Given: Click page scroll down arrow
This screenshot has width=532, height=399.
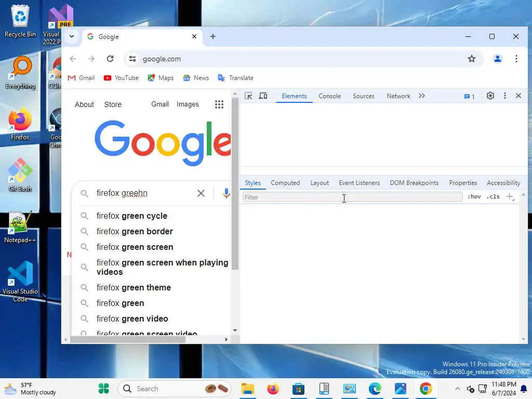Looking at the screenshot, I should tap(235, 330).
